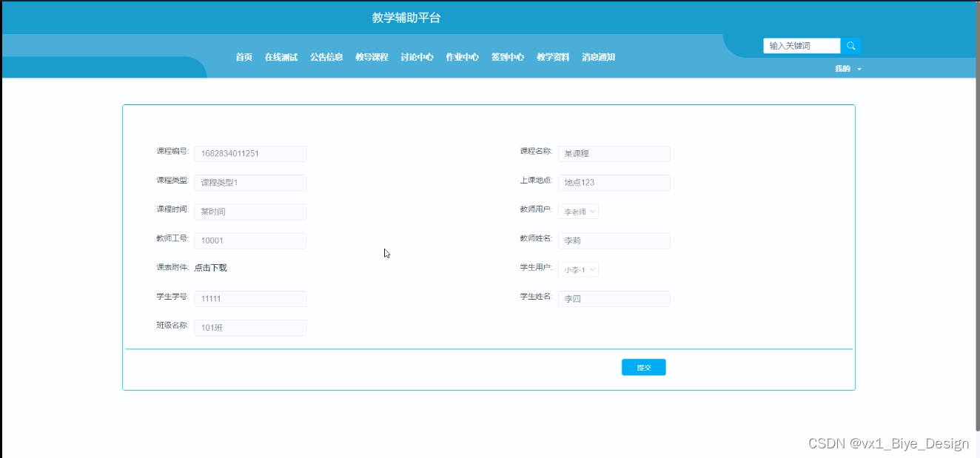The width and height of the screenshot is (980, 458).
Task: Click the 班级名称 field showing 101班
Action: click(250, 328)
